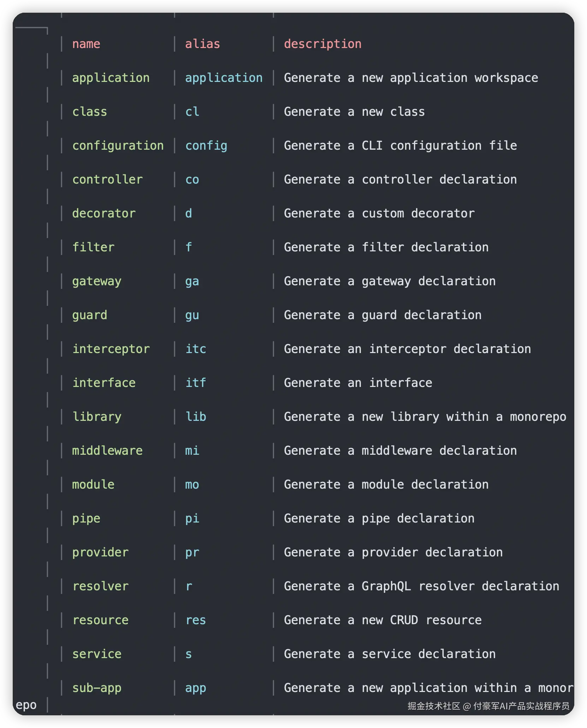Click 'Generate a GraphQL resolver declaration' text

tap(421, 586)
